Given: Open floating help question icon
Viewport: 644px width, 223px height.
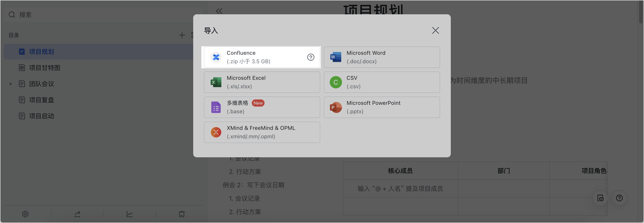Looking at the screenshot, I should [x=619, y=198].
